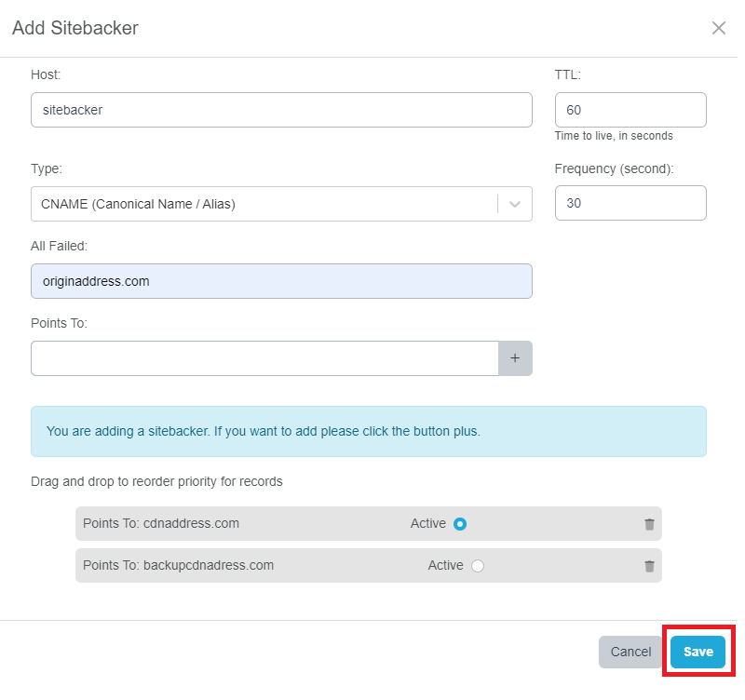Click the 'Time to live, in seconds' hint
This screenshot has height=700, width=745.
[x=614, y=136]
